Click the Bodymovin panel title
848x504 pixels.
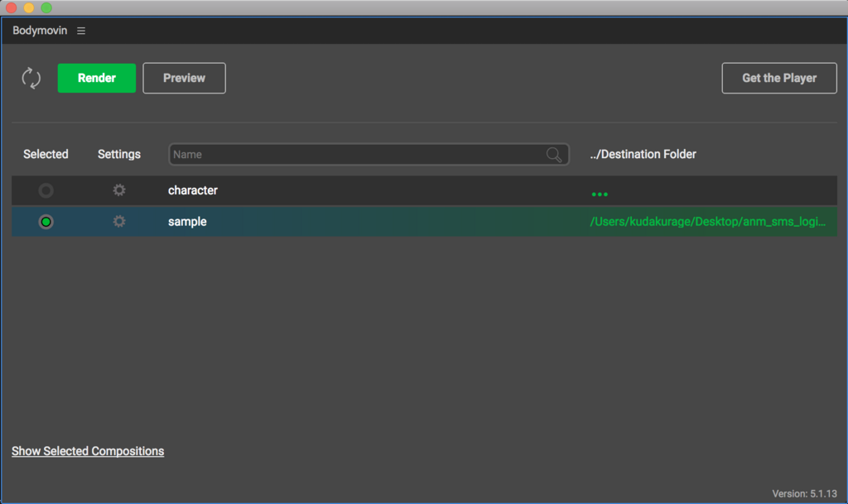[40, 31]
